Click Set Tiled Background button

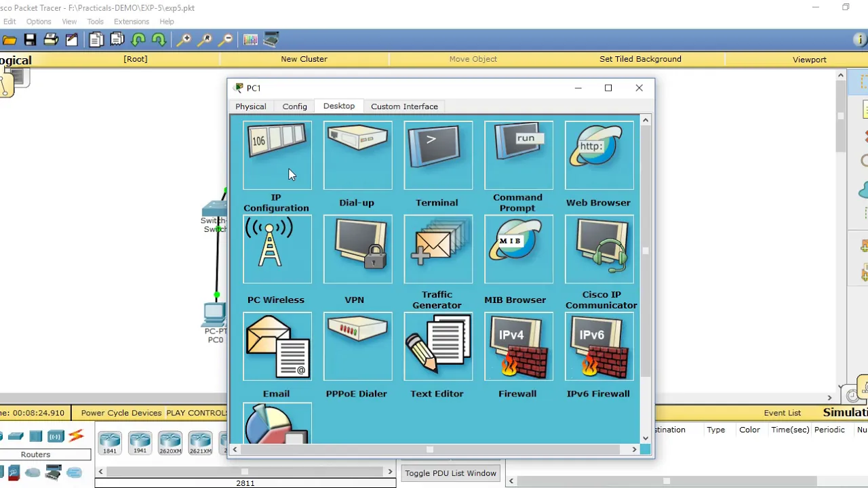coord(640,59)
